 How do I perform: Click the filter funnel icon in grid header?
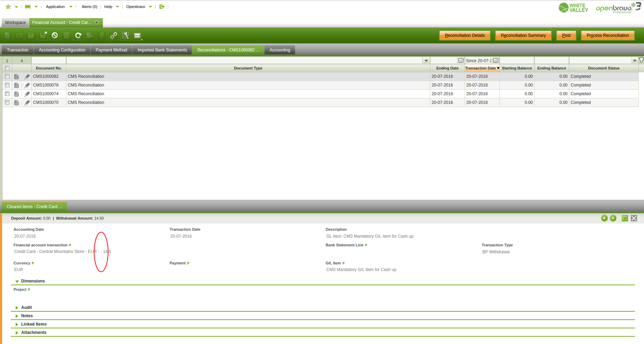[641, 60]
